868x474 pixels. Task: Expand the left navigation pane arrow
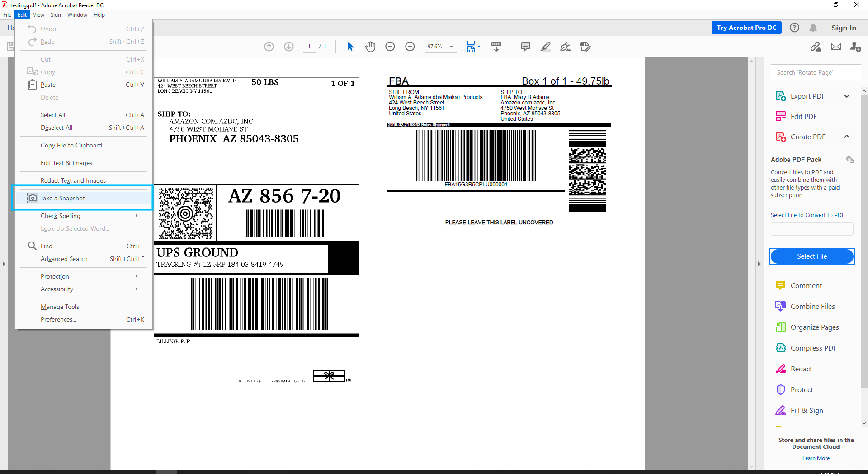[x=4, y=264]
